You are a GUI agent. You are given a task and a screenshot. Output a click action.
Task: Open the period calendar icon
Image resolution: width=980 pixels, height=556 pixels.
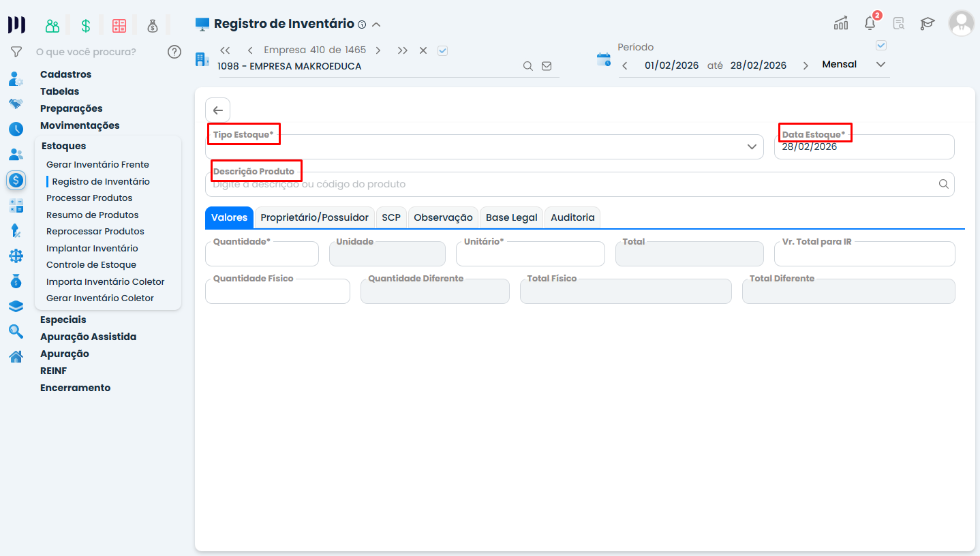pos(604,59)
